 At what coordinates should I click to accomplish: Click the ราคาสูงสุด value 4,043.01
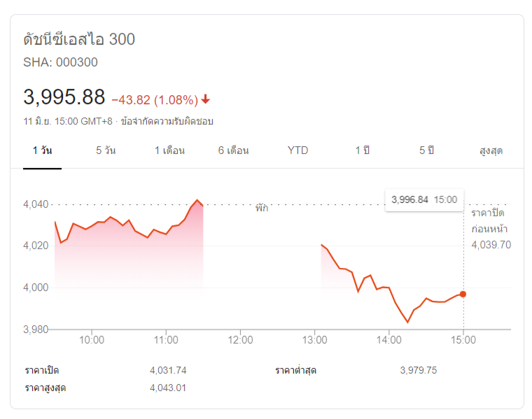[x=168, y=388]
